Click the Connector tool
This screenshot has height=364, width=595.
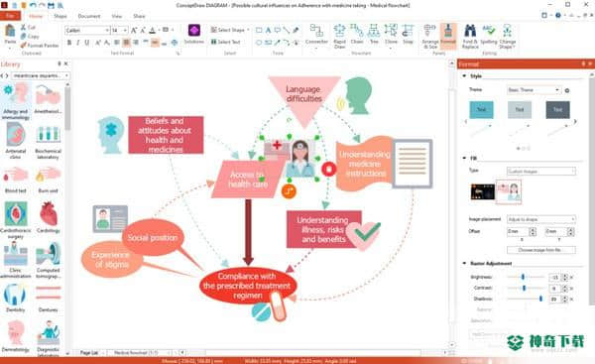click(316, 34)
